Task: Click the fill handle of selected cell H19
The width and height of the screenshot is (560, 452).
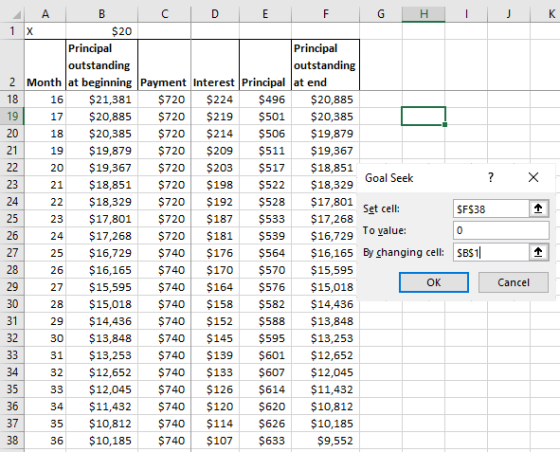Action: tap(445, 125)
